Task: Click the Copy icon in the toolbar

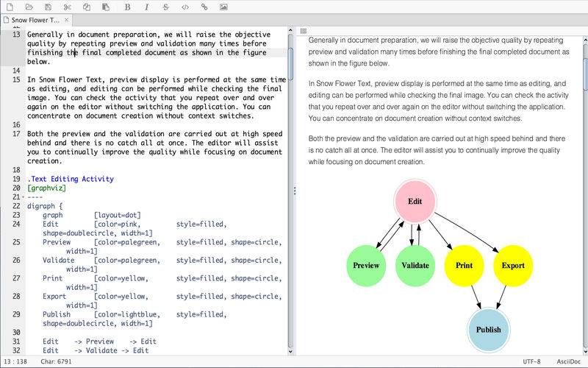Action: 87,7
